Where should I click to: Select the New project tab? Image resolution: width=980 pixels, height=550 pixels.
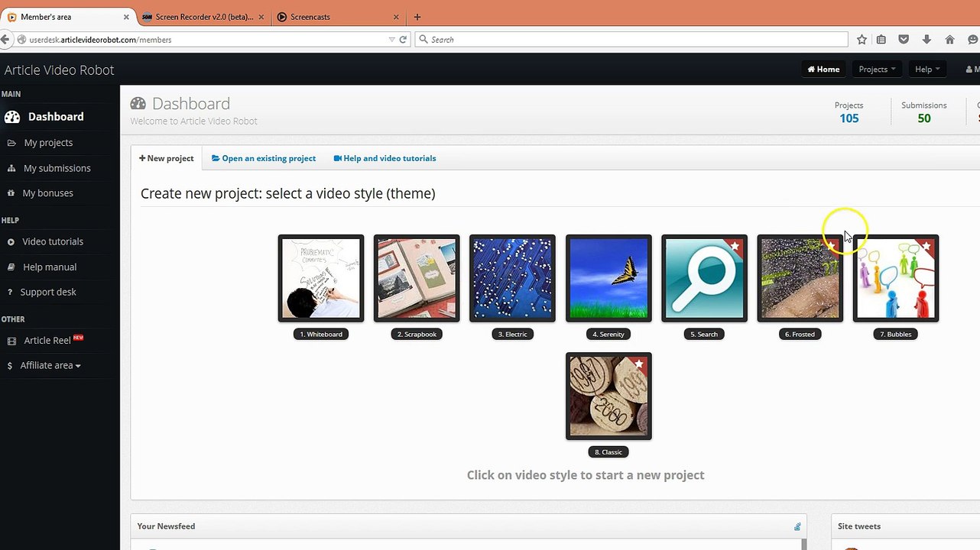point(166,158)
